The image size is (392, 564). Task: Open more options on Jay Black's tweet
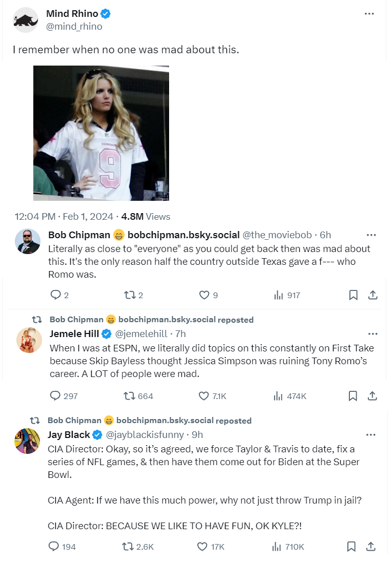coord(372,435)
